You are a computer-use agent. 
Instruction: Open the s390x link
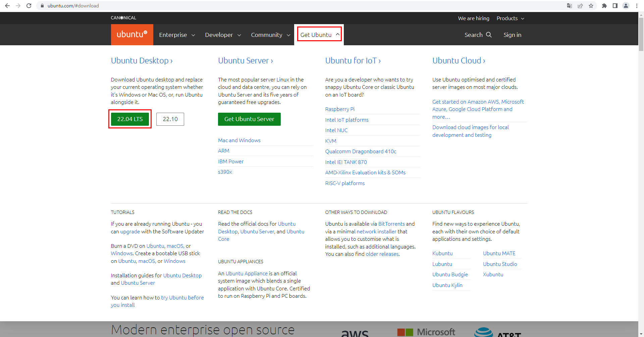point(225,172)
